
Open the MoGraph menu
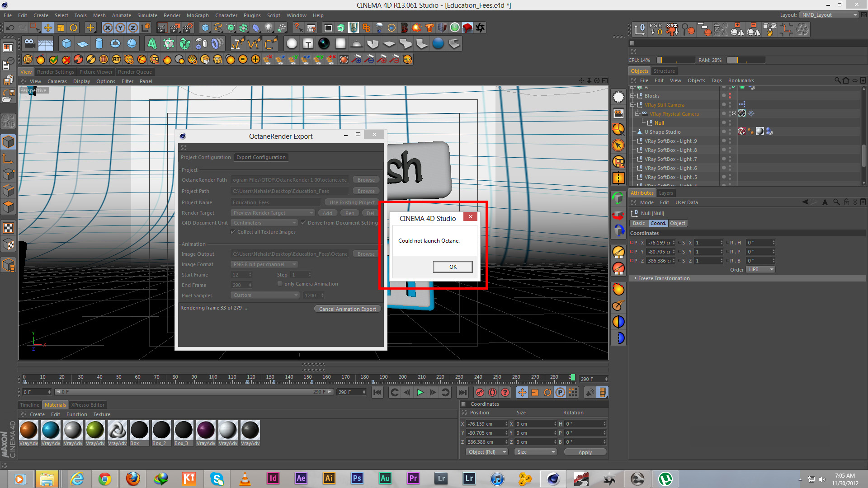pyautogui.click(x=198, y=15)
